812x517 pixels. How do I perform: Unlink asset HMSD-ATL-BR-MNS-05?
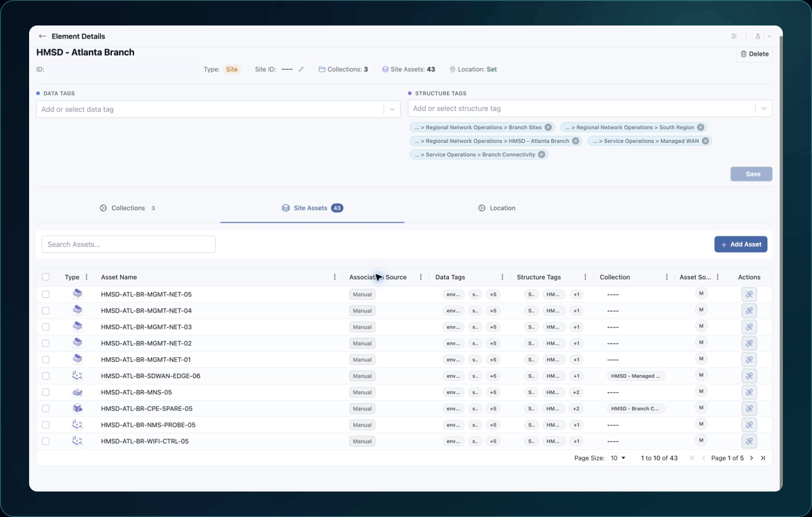tap(749, 392)
